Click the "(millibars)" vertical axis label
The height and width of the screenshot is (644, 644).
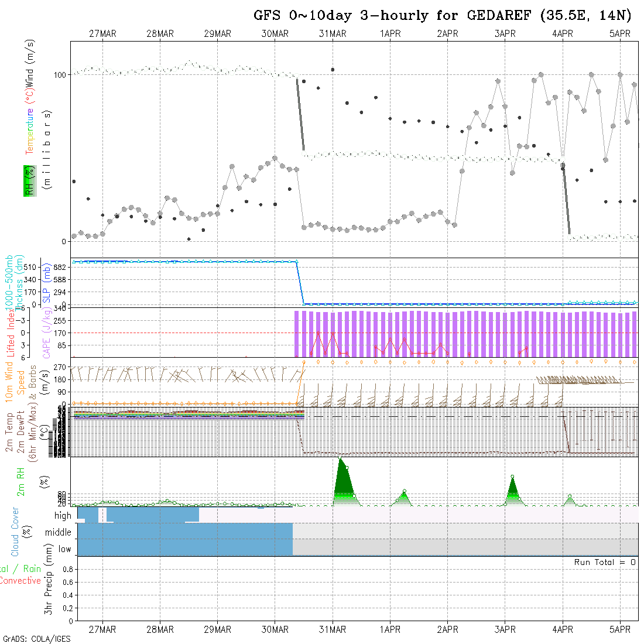(x=47, y=150)
